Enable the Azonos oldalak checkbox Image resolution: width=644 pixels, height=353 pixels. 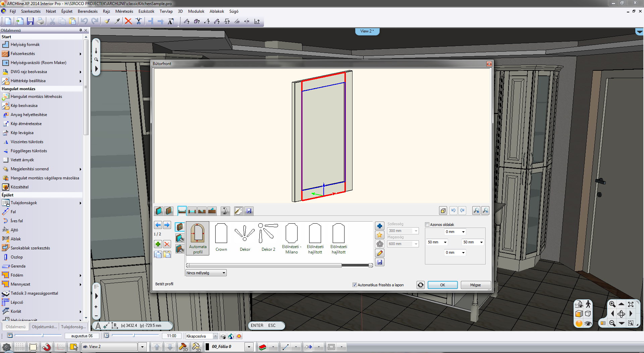(427, 225)
